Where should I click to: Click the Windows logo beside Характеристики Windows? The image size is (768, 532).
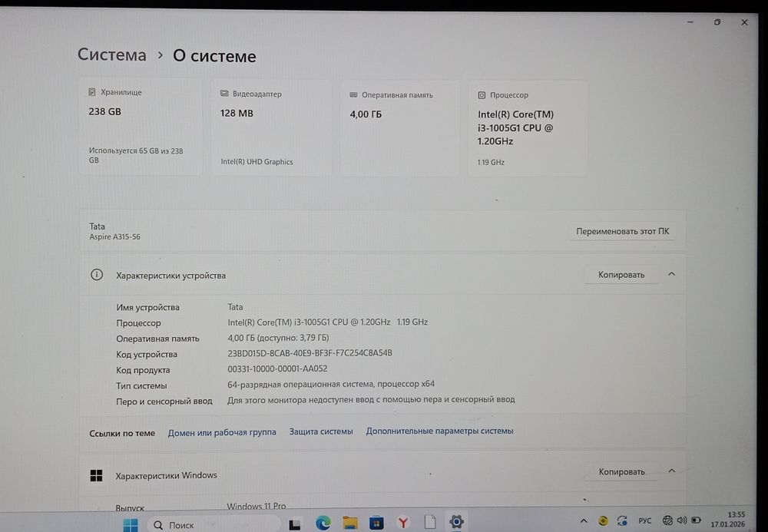[x=97, y=475]
